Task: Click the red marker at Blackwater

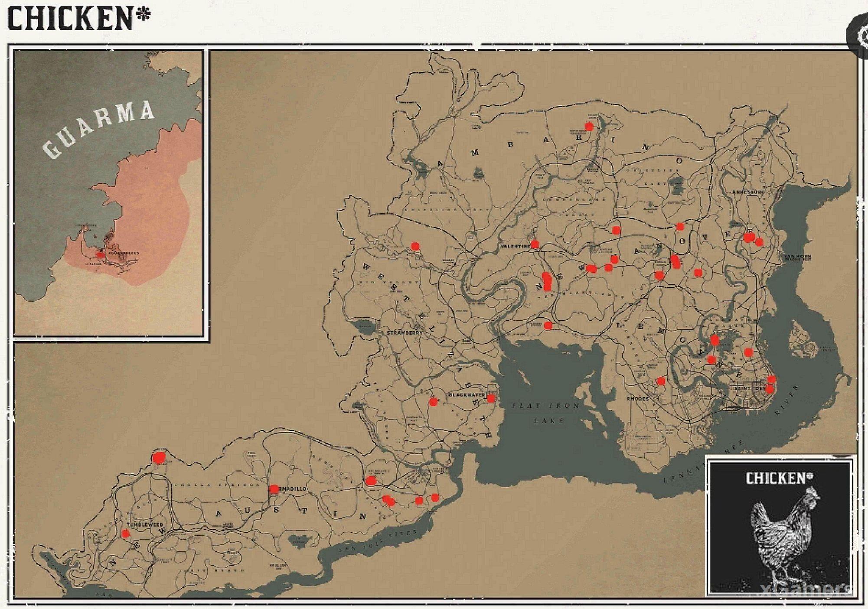Action: pyautogui.click(x=491, y=398)
